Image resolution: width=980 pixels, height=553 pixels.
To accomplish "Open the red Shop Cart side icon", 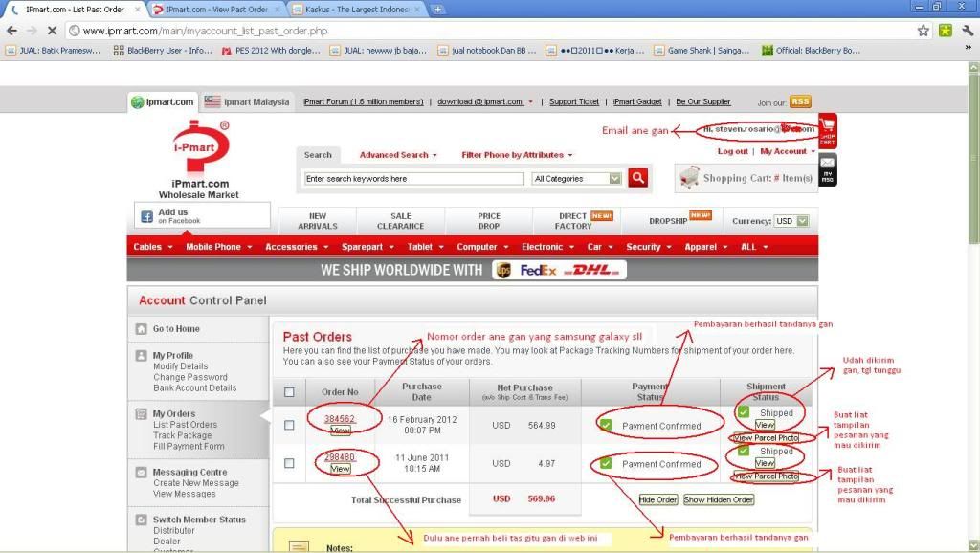I will [x=828, y=130].
